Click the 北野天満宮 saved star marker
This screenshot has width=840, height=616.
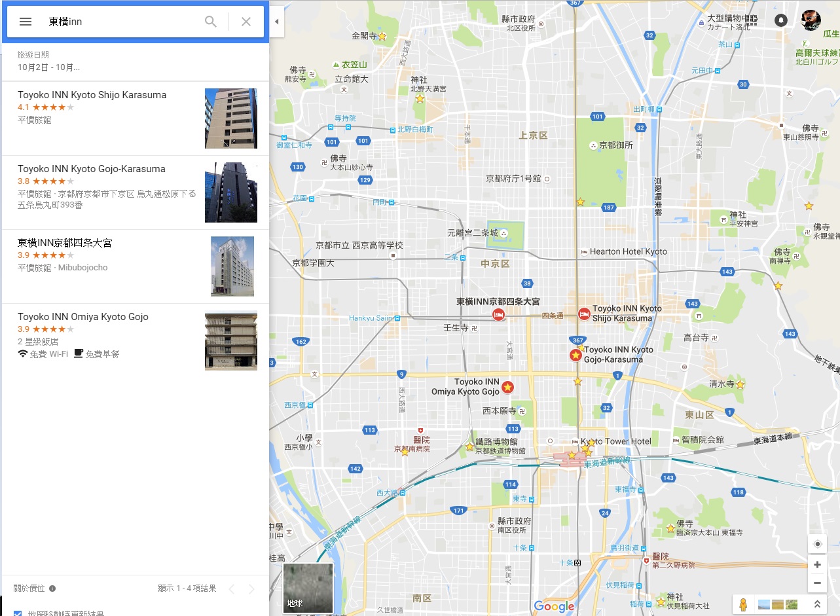(420, 99)
